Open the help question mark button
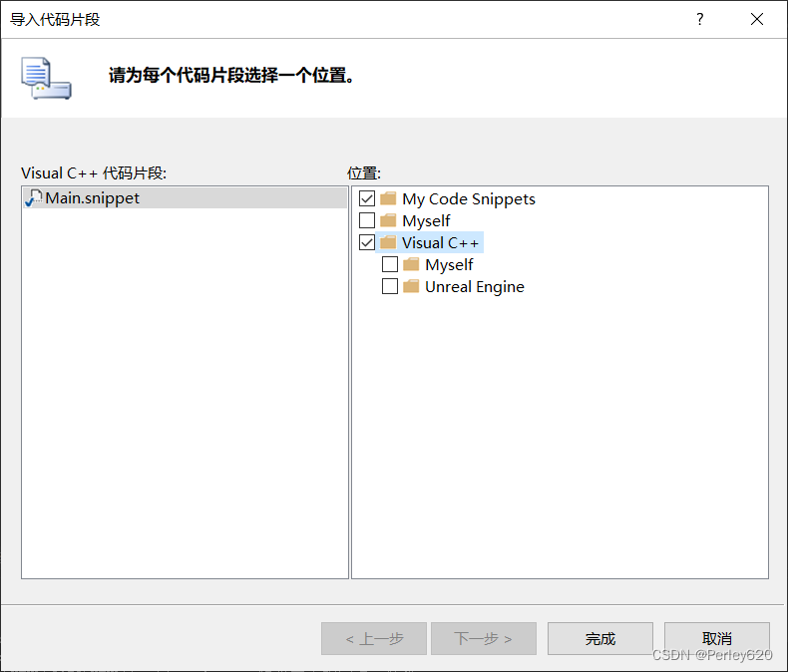This screenshot has width=788, height=672. [x=699, y=19]
